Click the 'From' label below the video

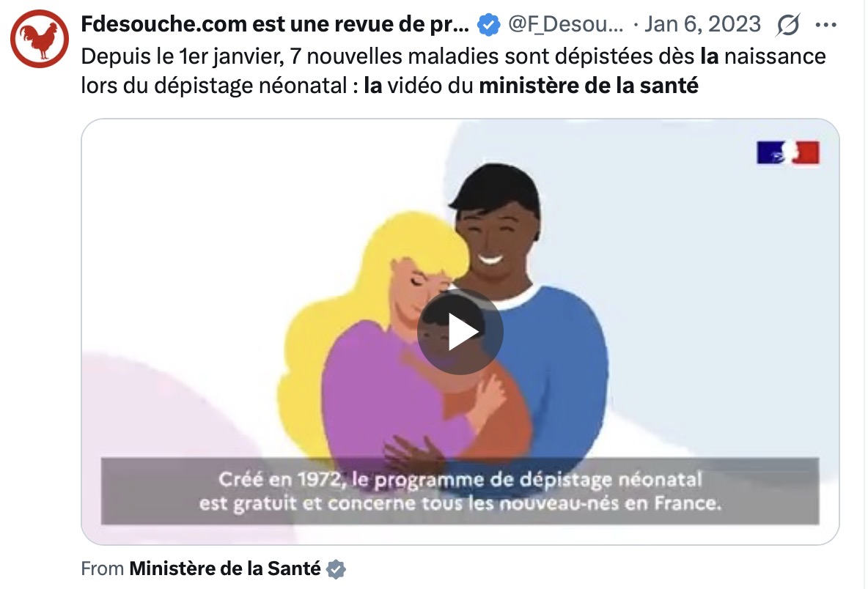click(x=103, y=568)
